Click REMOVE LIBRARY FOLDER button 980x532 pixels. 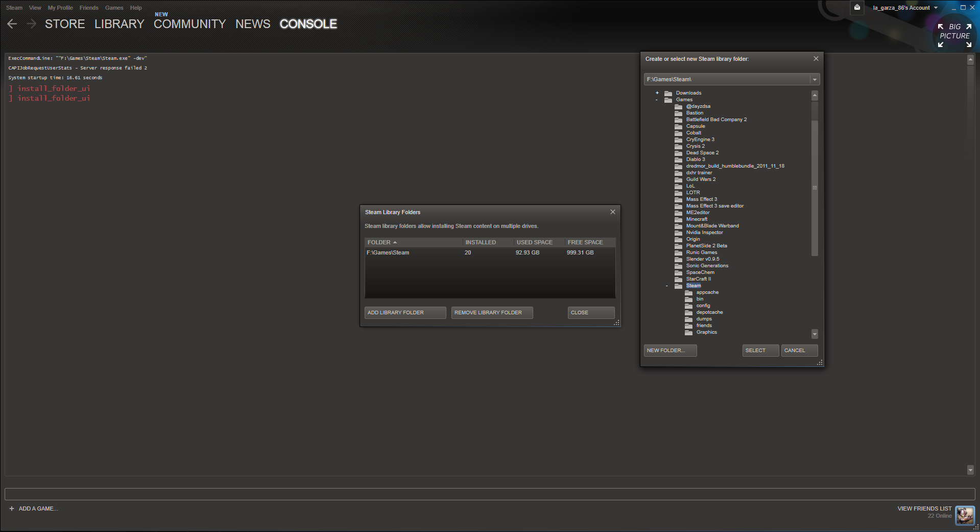click(492, 313)
